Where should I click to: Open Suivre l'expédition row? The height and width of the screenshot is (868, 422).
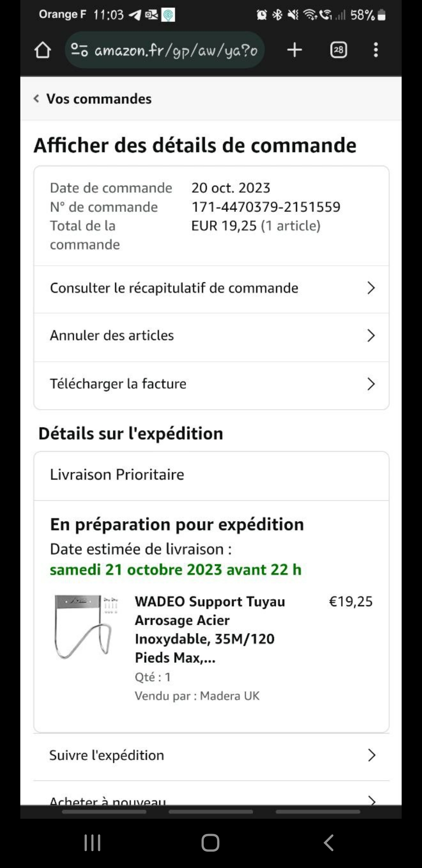coord(211,755)
